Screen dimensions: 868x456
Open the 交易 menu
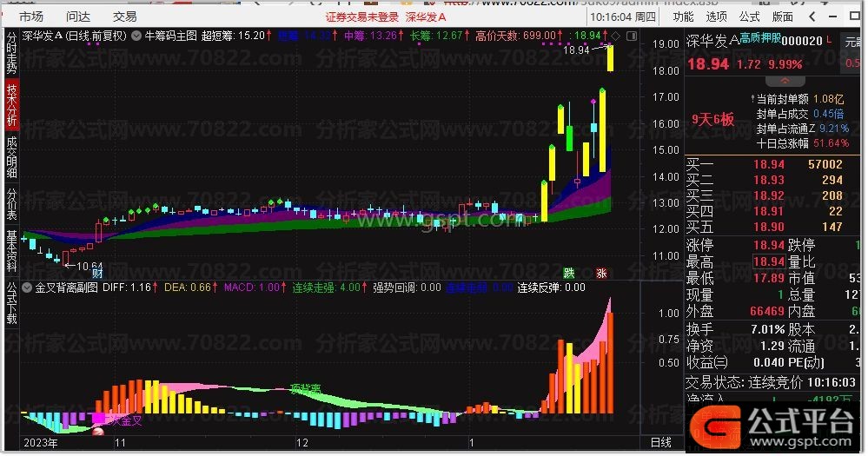coord(124,17)
